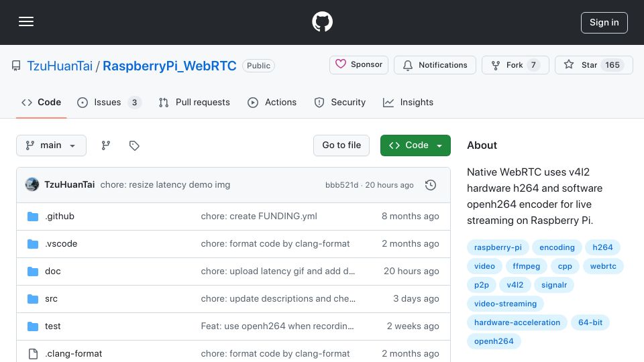644x362 pixels.
Task: Go to GitHub homepage via Octocat logo
Action: [x=322, y=21]
